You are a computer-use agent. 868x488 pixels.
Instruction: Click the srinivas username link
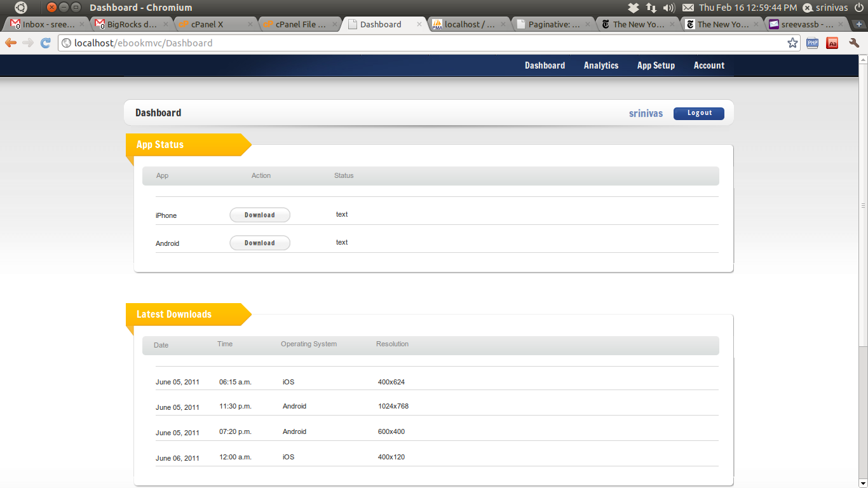click(646, 113)
